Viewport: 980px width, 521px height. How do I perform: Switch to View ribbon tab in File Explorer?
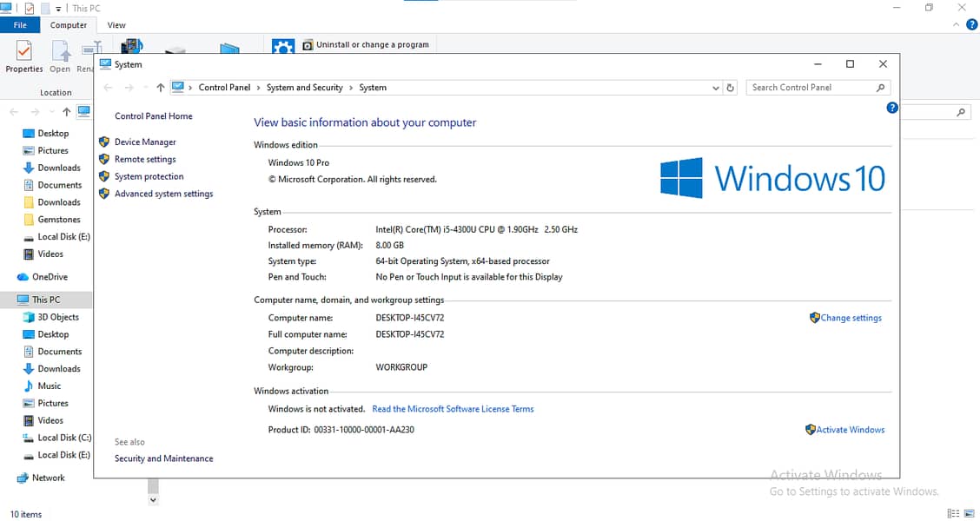click(116, 25)
